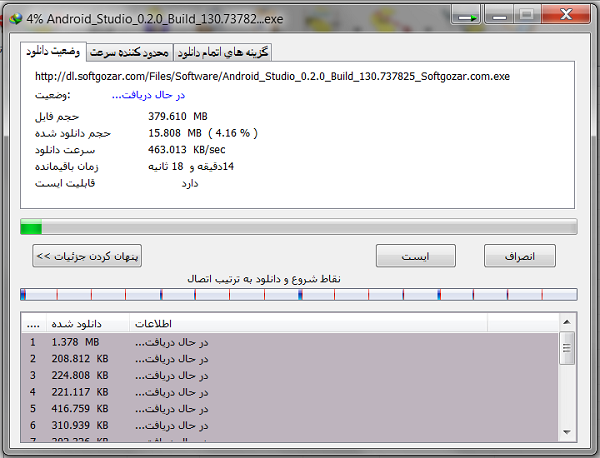This screenshot has height=458, width=600.
Task: Click the انصراف cancel button
Action: (520, 256)
